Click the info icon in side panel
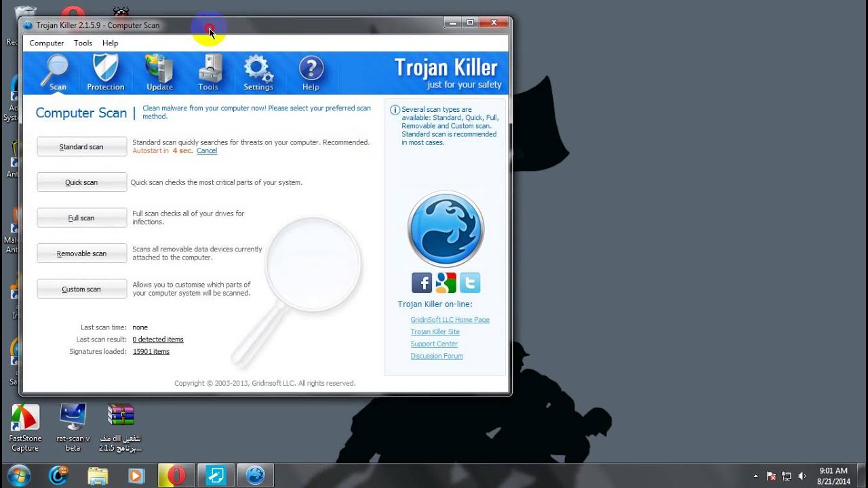This screenshot has width=868, height=488. [395, 110]
